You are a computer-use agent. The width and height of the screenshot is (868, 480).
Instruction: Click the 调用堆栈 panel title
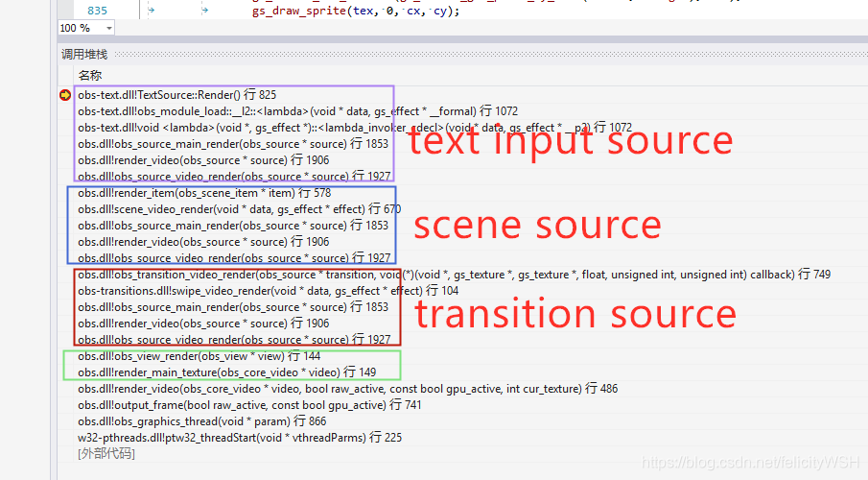tap(84, 55)
